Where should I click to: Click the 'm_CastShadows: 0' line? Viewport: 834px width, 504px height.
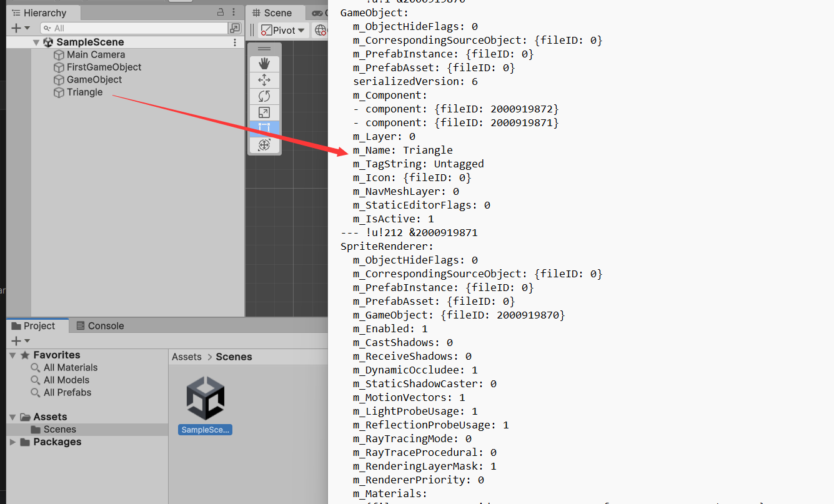402,342
